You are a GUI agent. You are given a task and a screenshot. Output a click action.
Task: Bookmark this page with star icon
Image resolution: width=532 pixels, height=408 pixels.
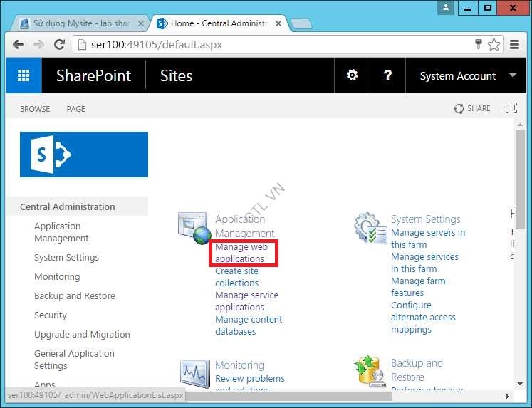[x=494, y=44]
